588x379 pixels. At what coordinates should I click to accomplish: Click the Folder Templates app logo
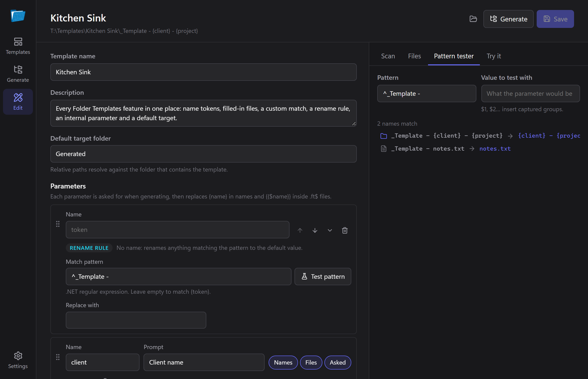tap(18, 16)
